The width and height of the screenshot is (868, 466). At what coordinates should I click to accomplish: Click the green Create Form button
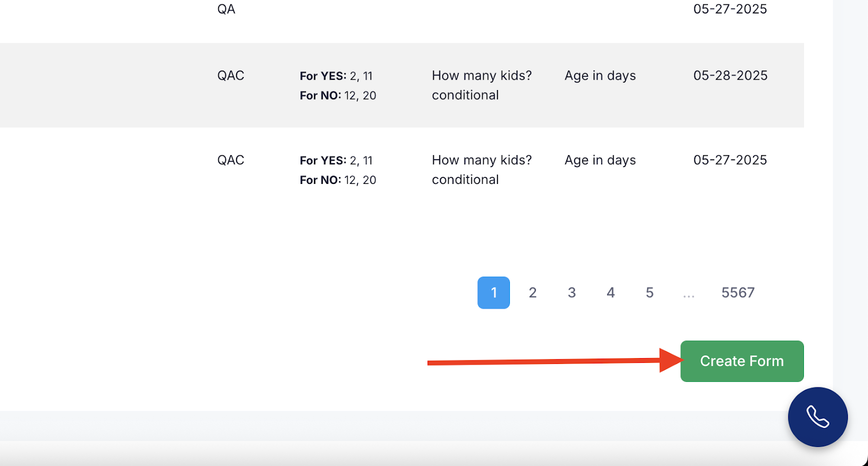coord(742,361)
